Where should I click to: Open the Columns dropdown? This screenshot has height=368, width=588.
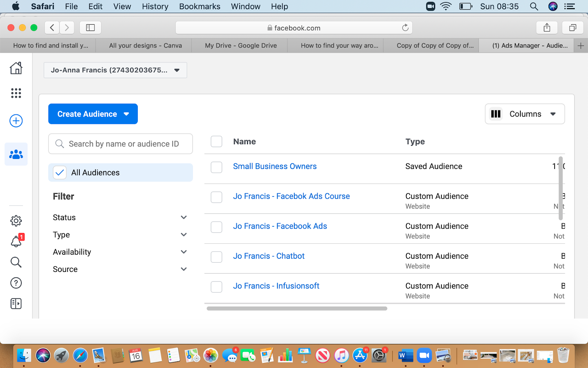tap(525, 114)
